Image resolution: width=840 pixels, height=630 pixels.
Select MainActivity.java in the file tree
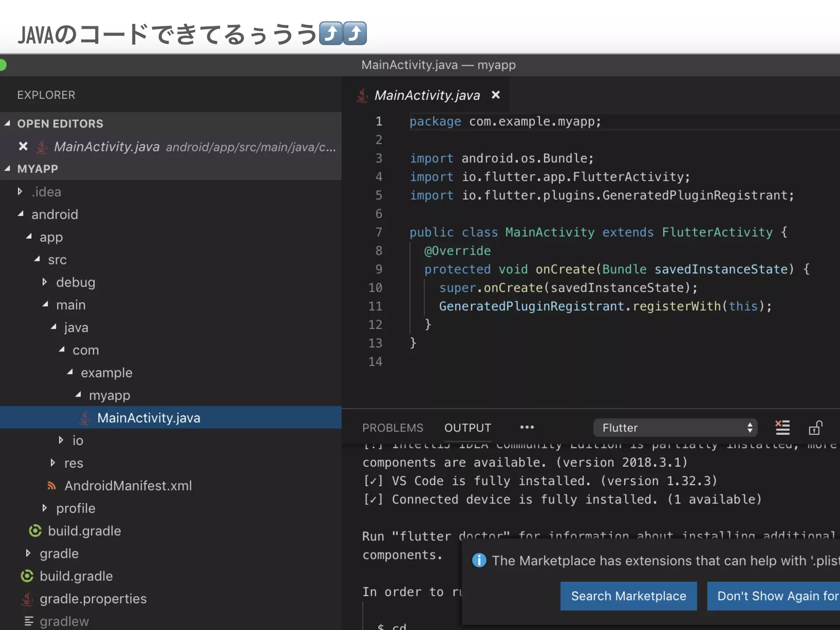tap(171, 418)
